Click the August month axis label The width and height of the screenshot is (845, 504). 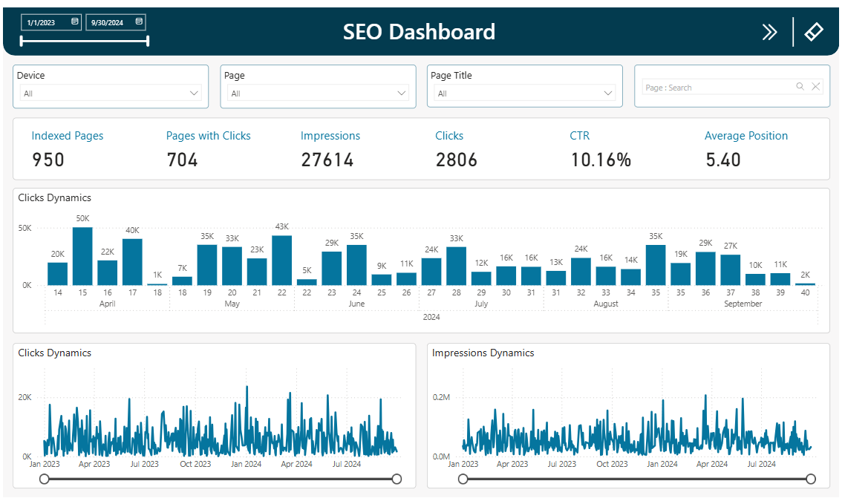click(606, 304)
